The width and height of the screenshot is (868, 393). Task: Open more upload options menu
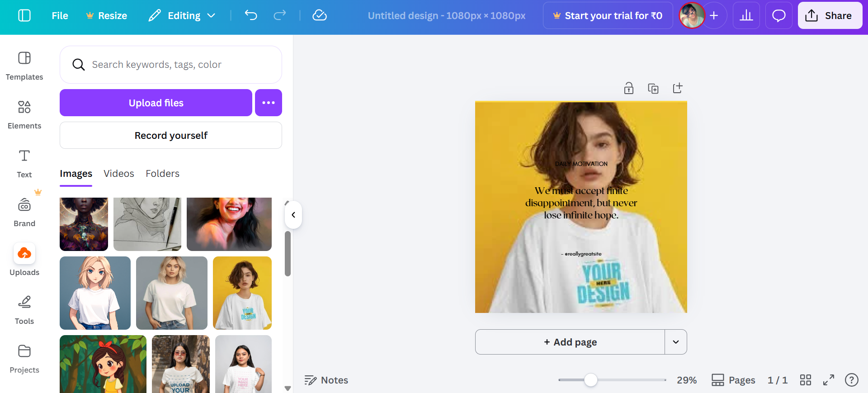[x=269, y=103]
